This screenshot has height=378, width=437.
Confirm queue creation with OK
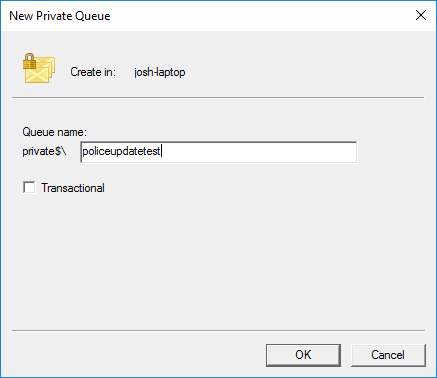(x=303, y=355)
